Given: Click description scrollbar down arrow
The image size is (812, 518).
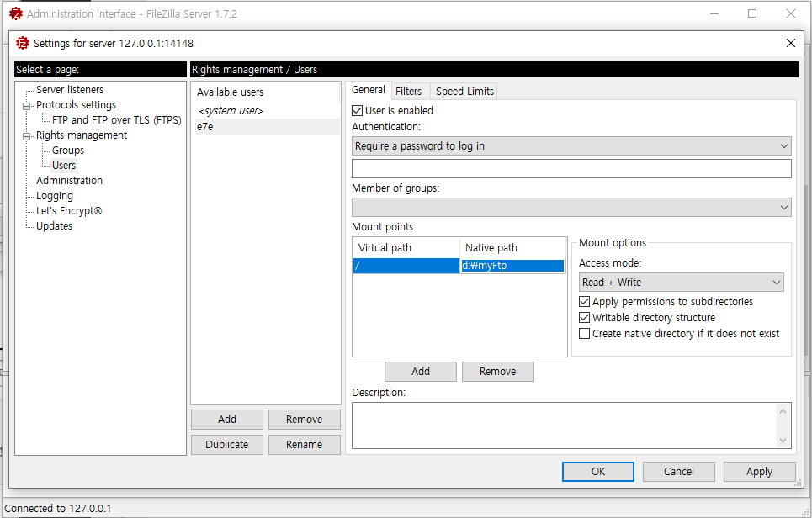Looking at the screenshot, I should [783, 441].
